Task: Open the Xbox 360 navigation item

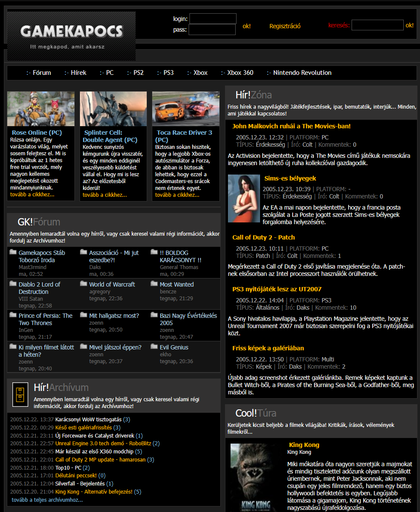Action: tap(240, 73)
